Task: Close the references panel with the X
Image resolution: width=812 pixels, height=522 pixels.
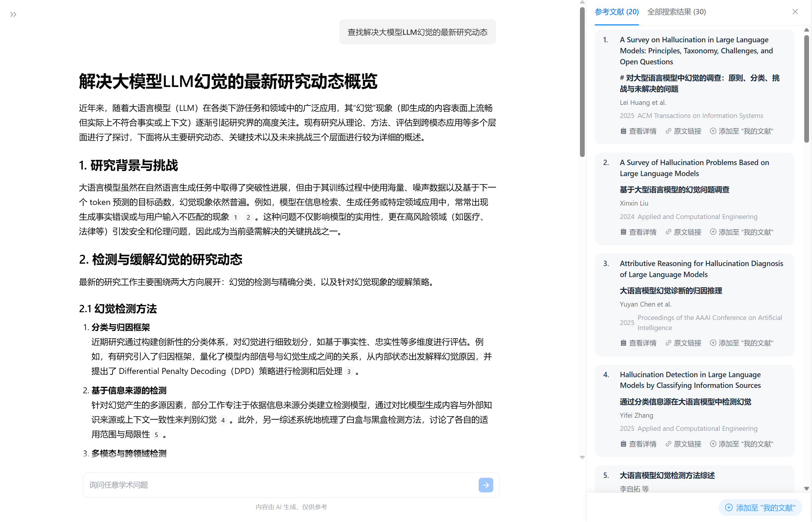Action: point(795,11)
